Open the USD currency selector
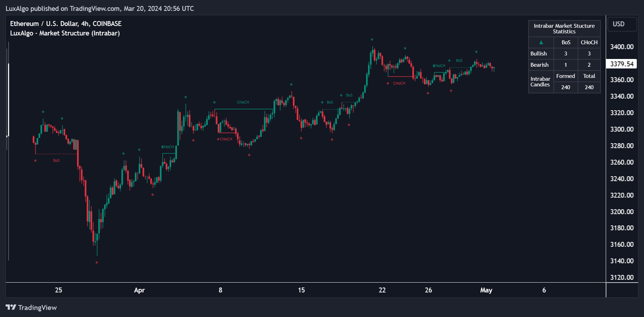Viewport: 644px width, 317px height. tap(622, 24)
